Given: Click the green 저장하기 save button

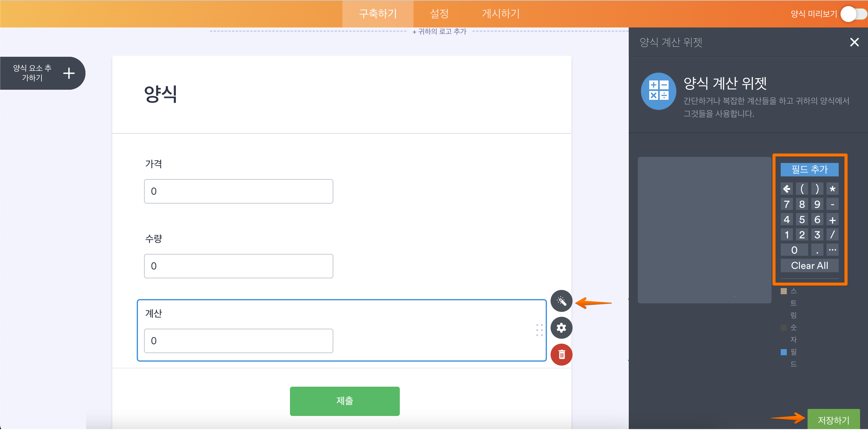Looking at the screenshot, I should coord(833,420).
